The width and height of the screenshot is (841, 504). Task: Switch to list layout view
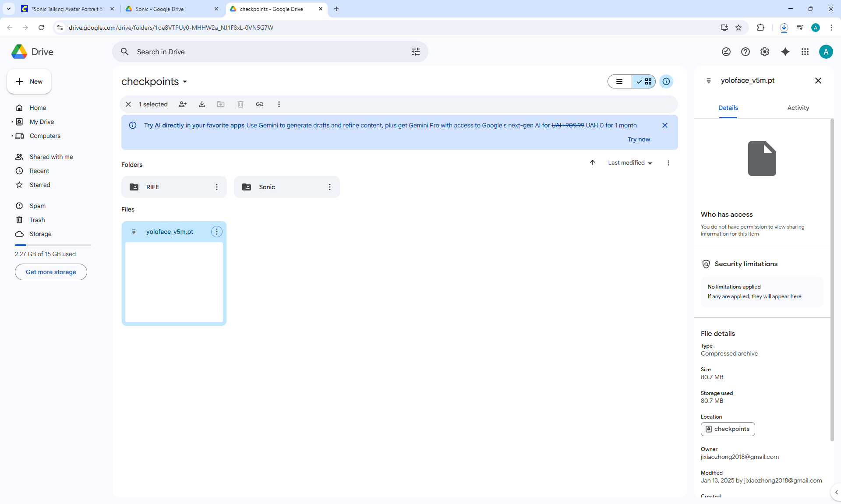tap(619, 81)
